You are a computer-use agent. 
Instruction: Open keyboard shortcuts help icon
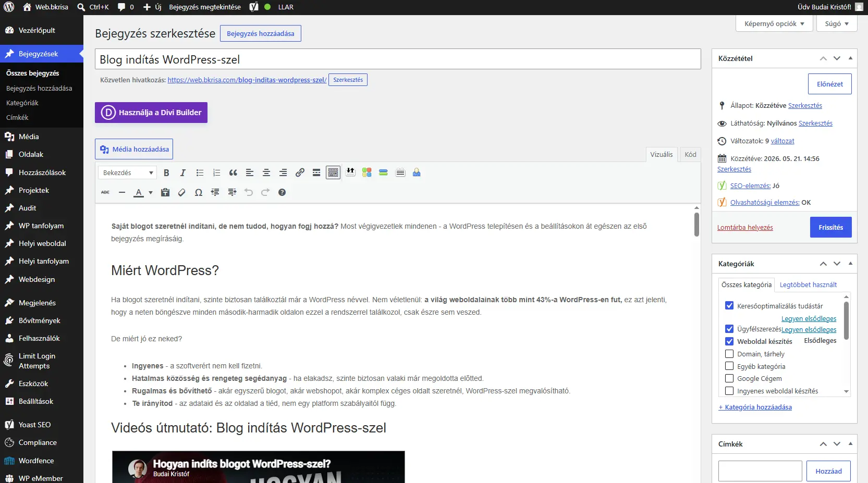282,192
